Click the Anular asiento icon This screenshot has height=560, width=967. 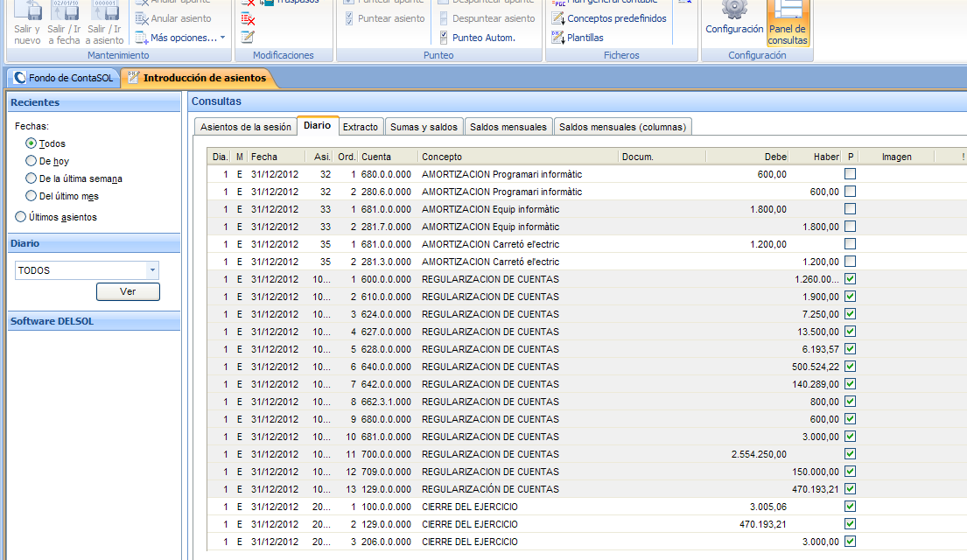(142, 18)
